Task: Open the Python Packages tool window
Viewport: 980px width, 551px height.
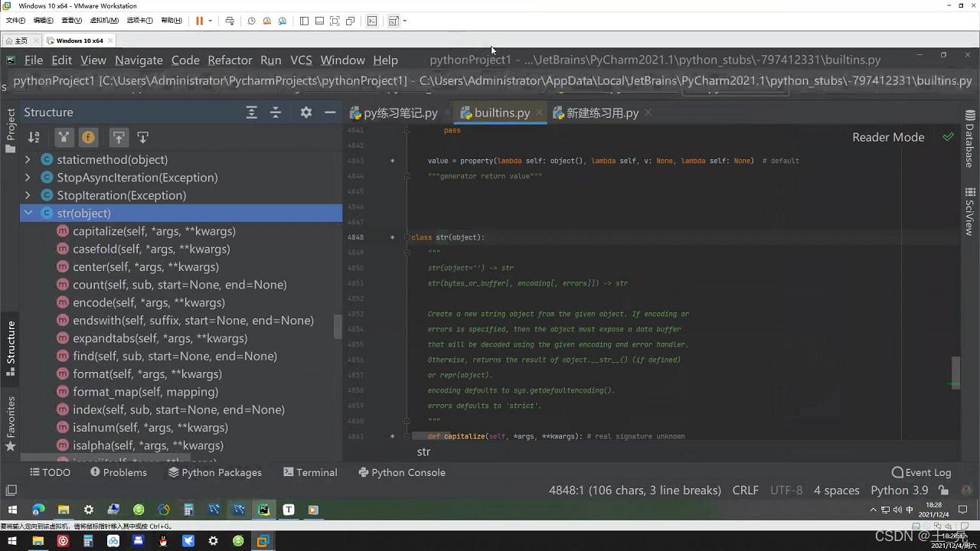Action: [215, 472]
